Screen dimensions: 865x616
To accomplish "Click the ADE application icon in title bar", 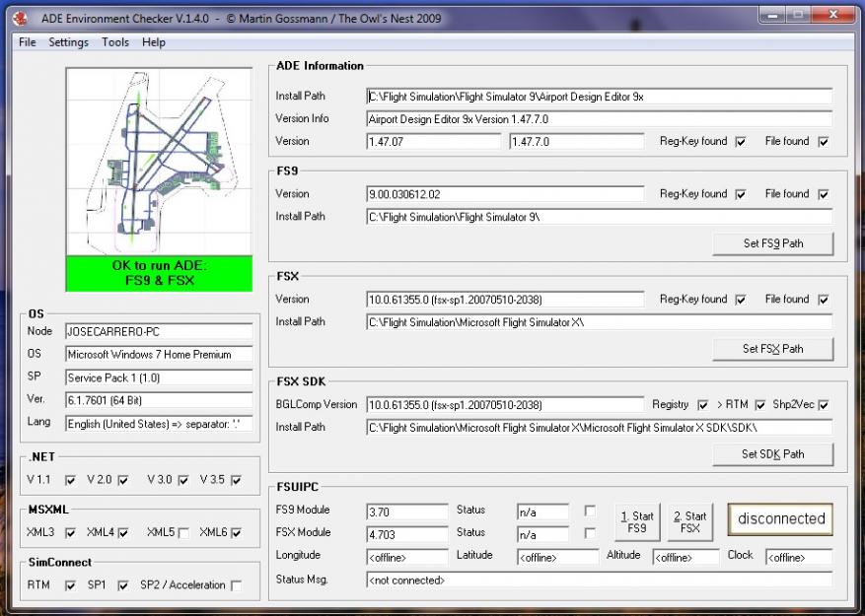I will 21,17.
